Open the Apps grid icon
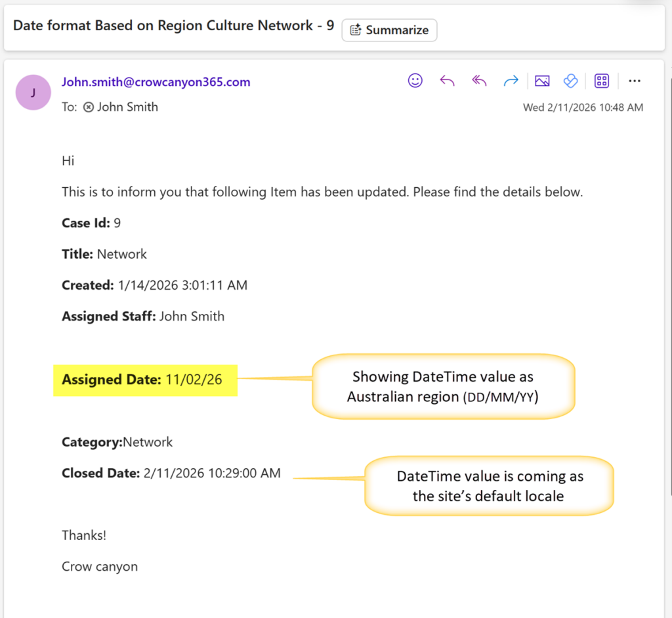The height and width of the screenshot is (618, 672). (601, 81)
